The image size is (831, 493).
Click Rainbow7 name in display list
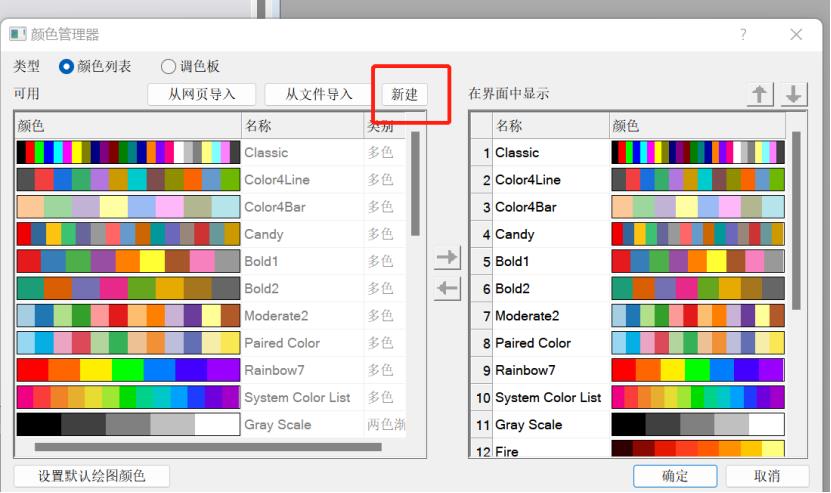point(525,370)
